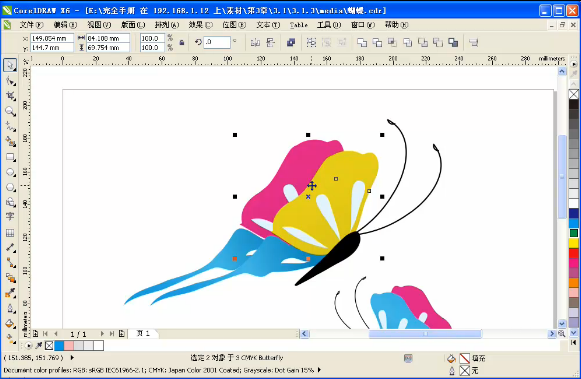Select the Text tool (字)
Viewport: 581px width, 379px height.
[x=10, y=216]
